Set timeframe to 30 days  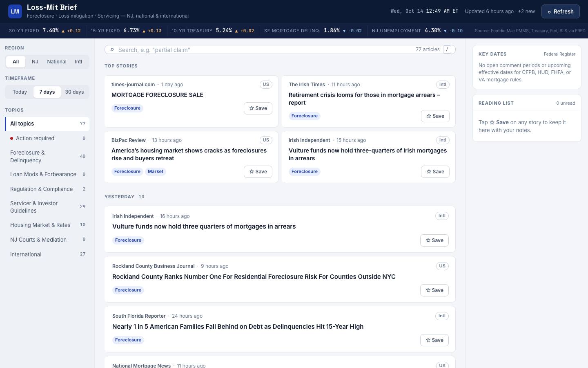(x=74, y=92)
